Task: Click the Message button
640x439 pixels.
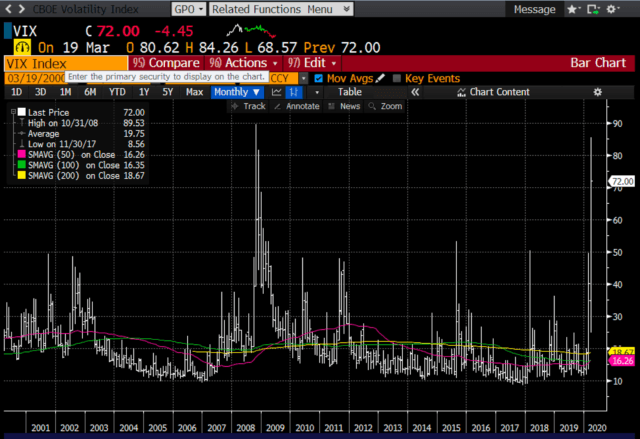Action: click(534, 9)
